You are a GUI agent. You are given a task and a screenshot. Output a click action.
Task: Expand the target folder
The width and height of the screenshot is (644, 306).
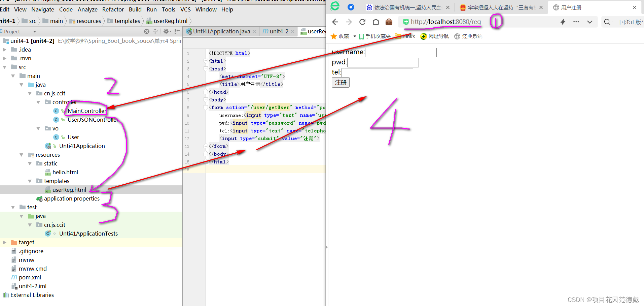(4, 242)
